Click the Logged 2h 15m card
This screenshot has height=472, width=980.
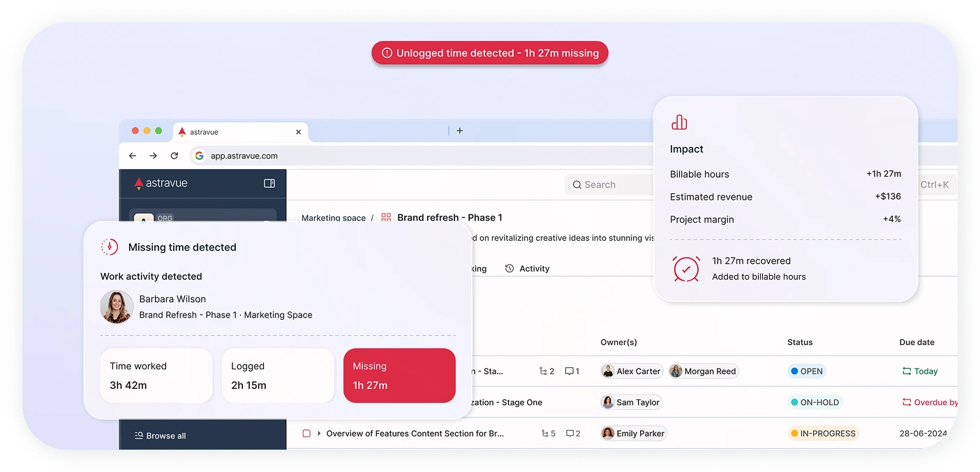pyautogui.click(x=278, y=376)
